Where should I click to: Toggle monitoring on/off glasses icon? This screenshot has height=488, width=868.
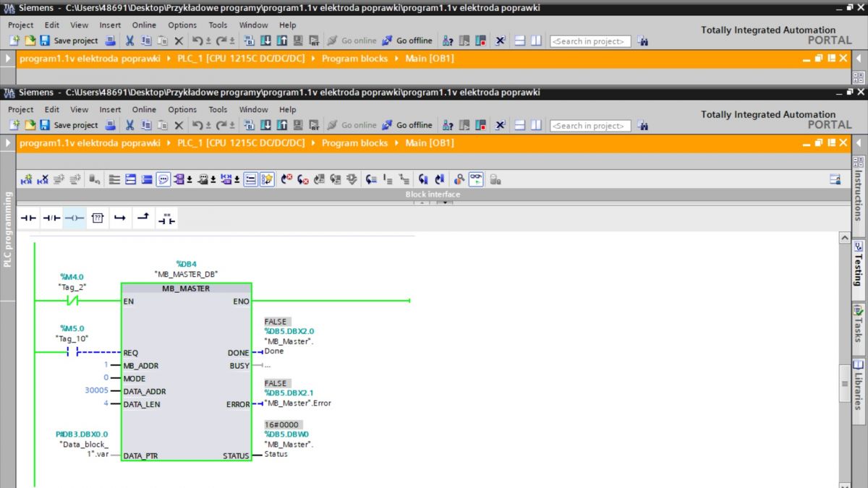(x=476, y=179)
